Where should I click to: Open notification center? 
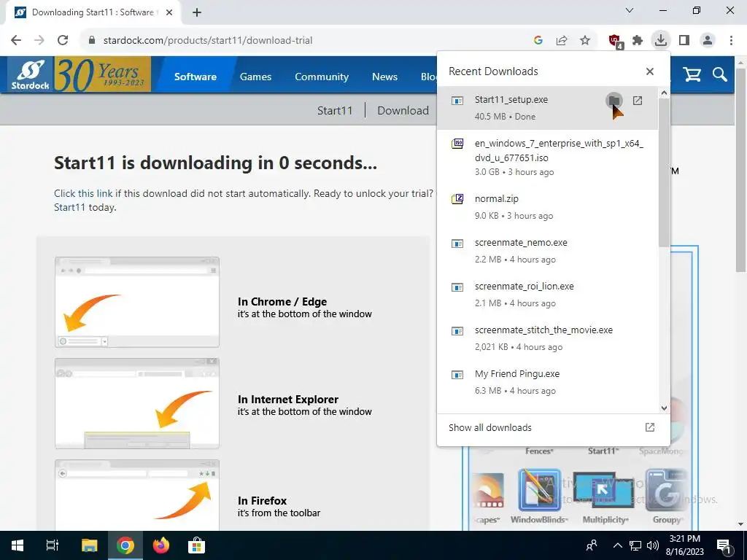click(724, 545)
